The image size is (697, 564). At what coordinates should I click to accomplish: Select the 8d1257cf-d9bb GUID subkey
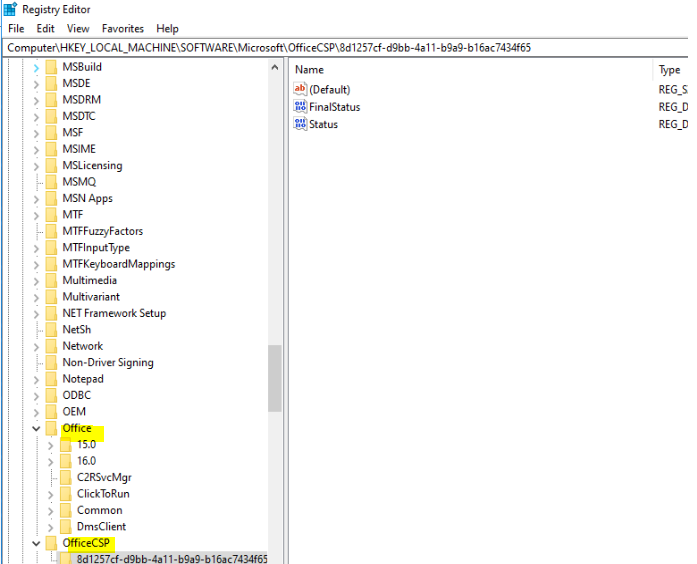point(172,559)
